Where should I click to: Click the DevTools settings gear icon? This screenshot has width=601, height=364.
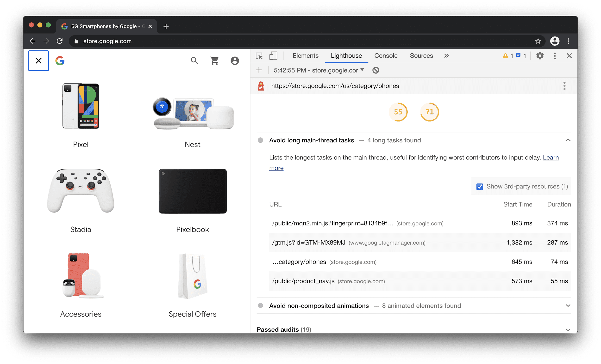(x=540, y=55)
